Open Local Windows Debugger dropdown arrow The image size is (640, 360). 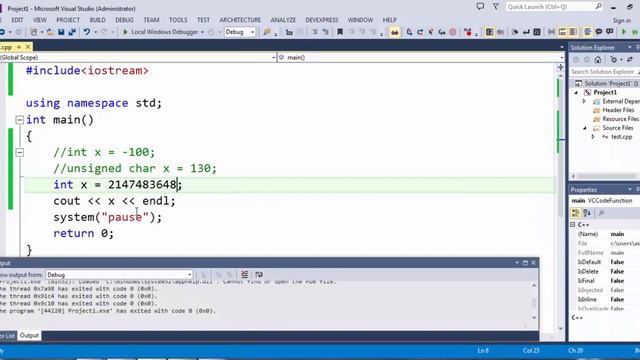(x=202, y=32)
